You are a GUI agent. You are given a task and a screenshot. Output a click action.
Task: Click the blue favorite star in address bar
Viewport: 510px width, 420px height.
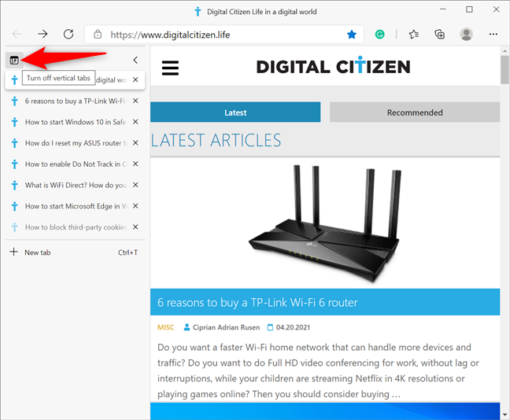(x=352, y=34)
